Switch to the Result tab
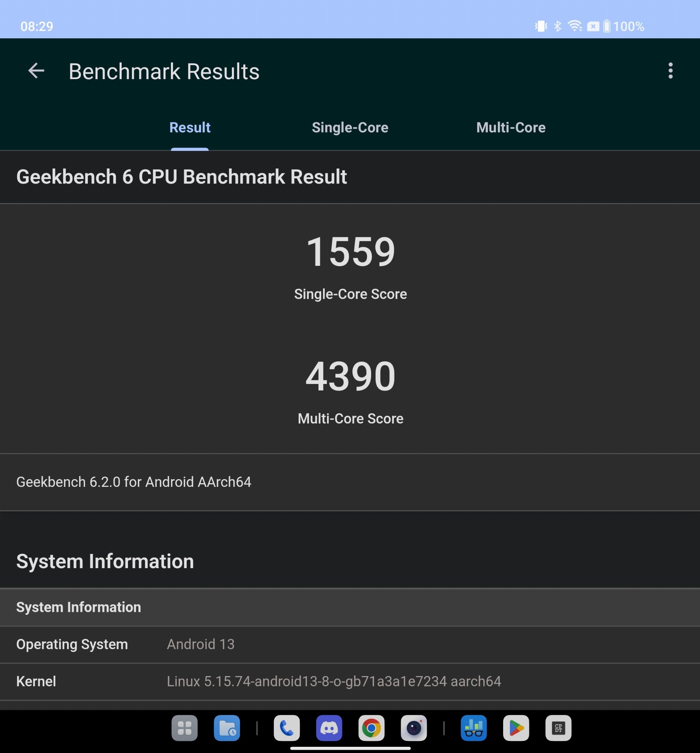The image size is (700, 753). click(190, 128)
